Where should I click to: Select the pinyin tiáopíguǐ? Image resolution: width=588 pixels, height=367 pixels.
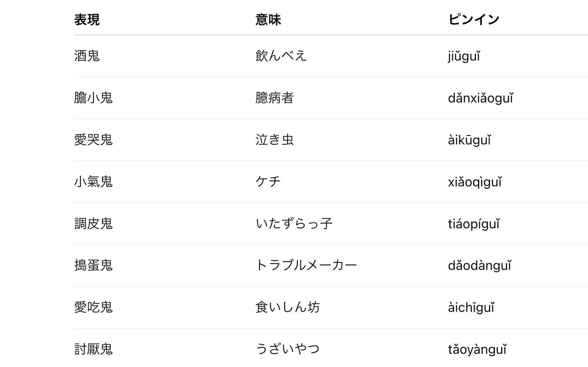tap(473, 224)
